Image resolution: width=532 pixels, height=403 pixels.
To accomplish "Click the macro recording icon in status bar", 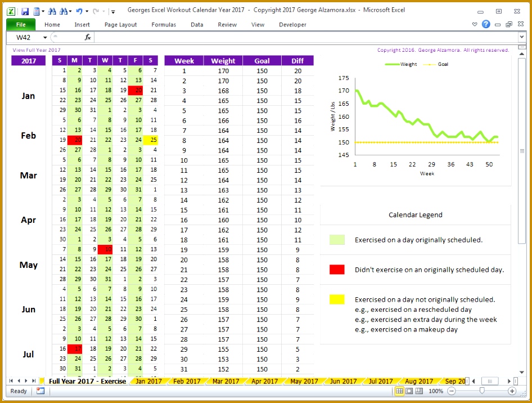I will [x=40, y=391].
